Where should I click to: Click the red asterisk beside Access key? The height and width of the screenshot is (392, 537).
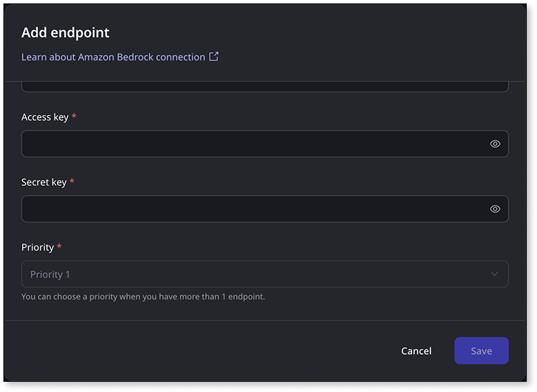[74, 117]
